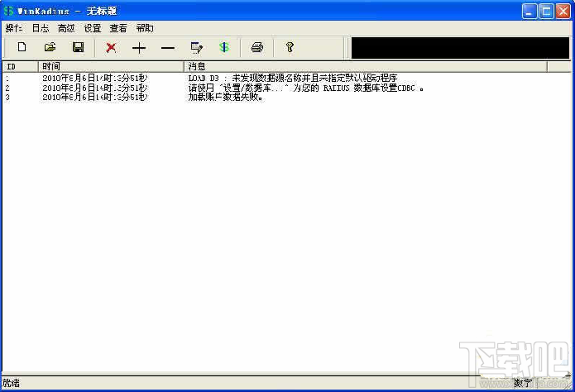The width and height of the screenshot is (575, 392).
Task: Click the 就绪 status bar text
Action: click(11, 384)
